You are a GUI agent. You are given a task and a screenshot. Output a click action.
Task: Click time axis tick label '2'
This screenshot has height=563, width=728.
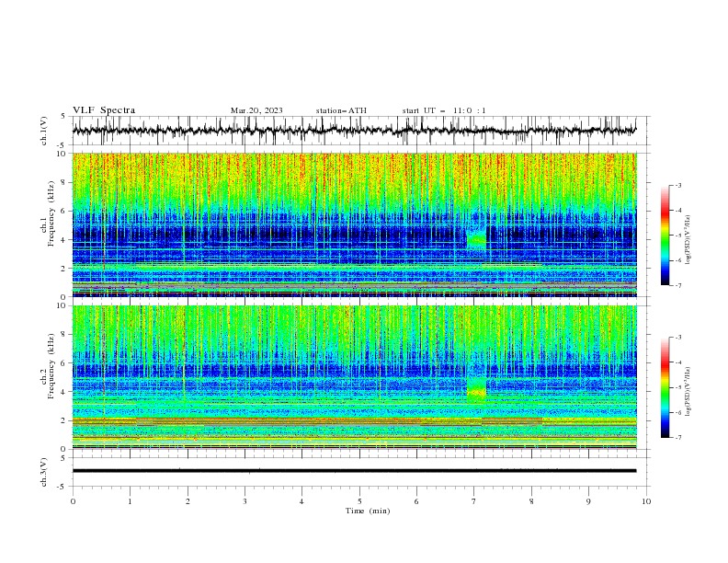pos(188,501)
